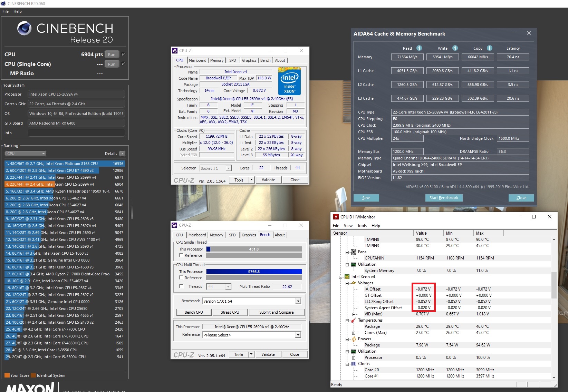Click the Voltages icon in HWMonitor tree

click(354, 283)
